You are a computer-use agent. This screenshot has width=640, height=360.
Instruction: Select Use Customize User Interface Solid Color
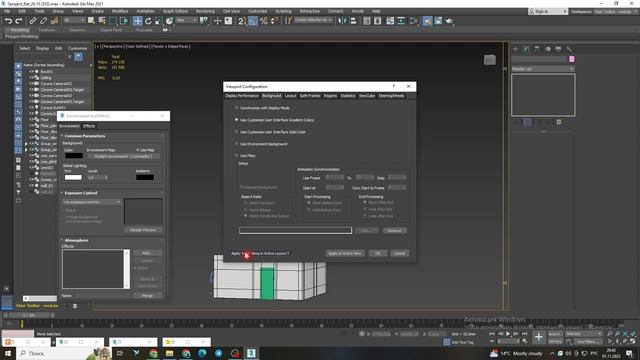[x=236, y=132]
